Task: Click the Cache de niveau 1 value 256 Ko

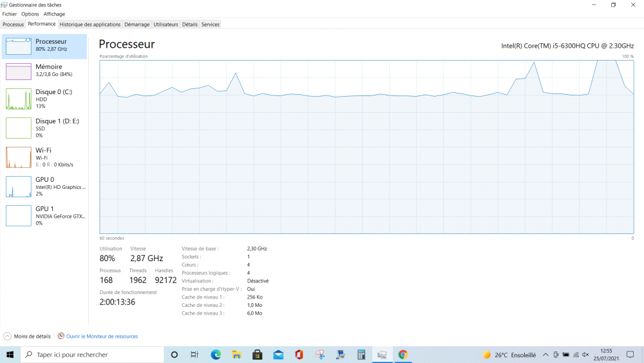Action: pos(254,297)
